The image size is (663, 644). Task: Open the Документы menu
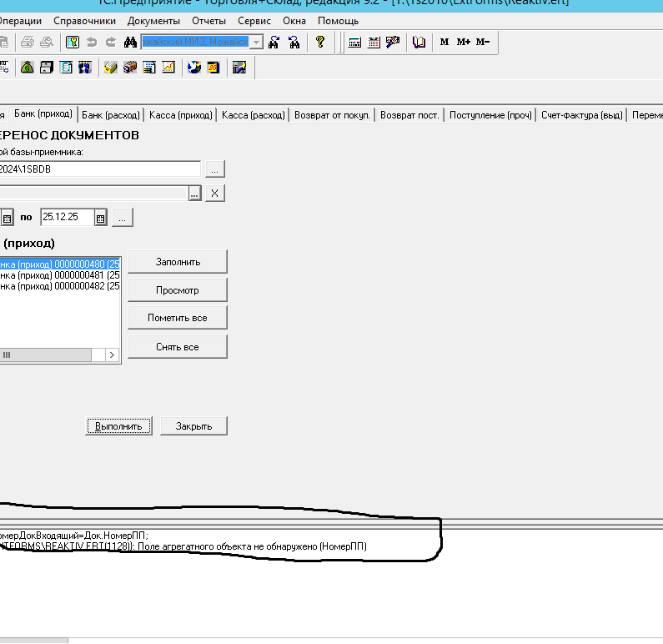(153, 21)
